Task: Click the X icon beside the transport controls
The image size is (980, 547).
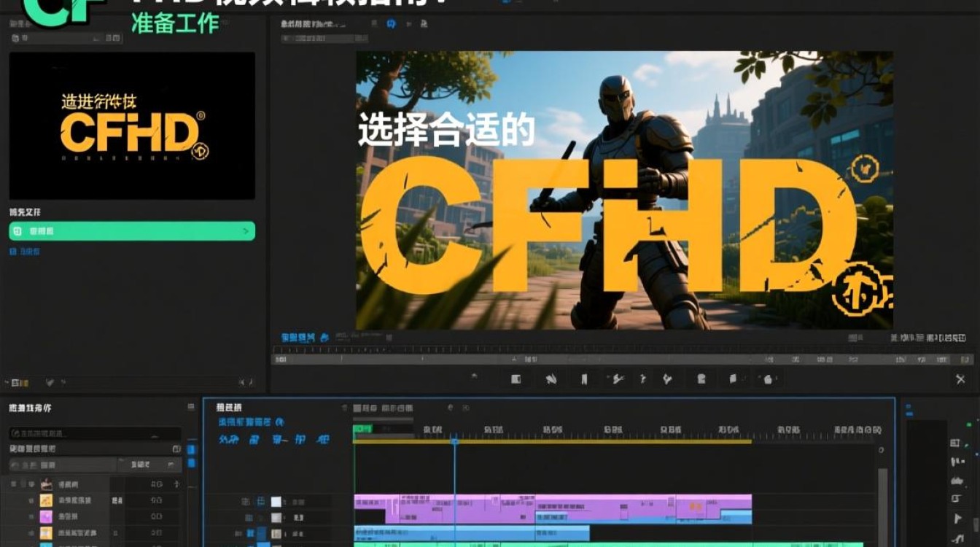Action: (960, 379)
